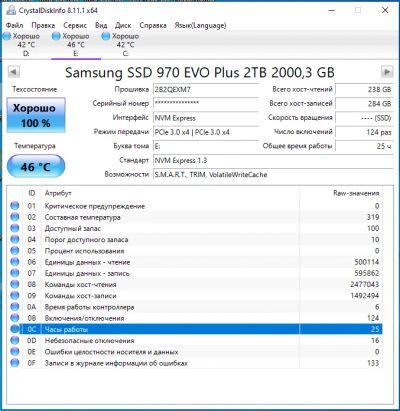This screenshot has width=400, height=411.
Task: Click the NVM Express 1.3 standard field
Action: pyautogui.click(x=273, y=160)
